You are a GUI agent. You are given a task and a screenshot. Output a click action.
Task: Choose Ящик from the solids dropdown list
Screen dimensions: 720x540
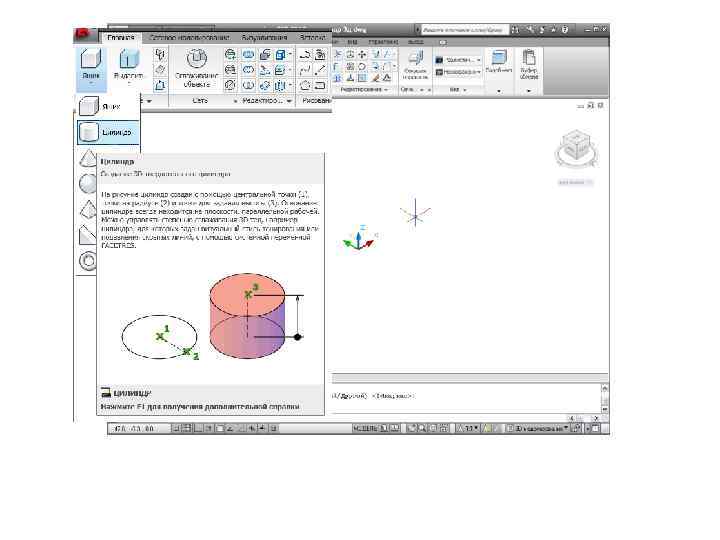tap(108, 107)
